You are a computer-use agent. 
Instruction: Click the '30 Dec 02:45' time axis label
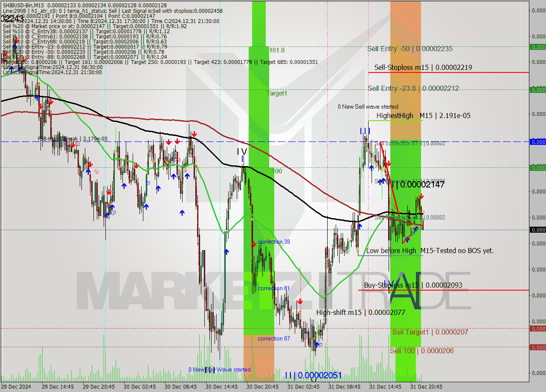pyautogui.click(x=139, y=387)
